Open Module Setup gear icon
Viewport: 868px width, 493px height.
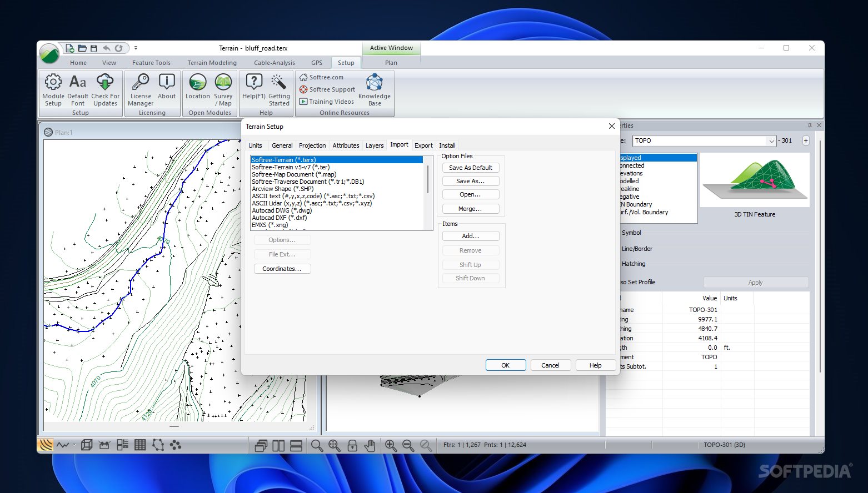pyautogui.click(x=53, y=89)
